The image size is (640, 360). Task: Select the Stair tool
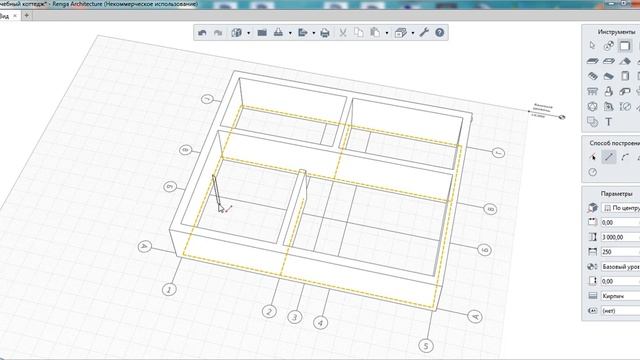(593, 76)
